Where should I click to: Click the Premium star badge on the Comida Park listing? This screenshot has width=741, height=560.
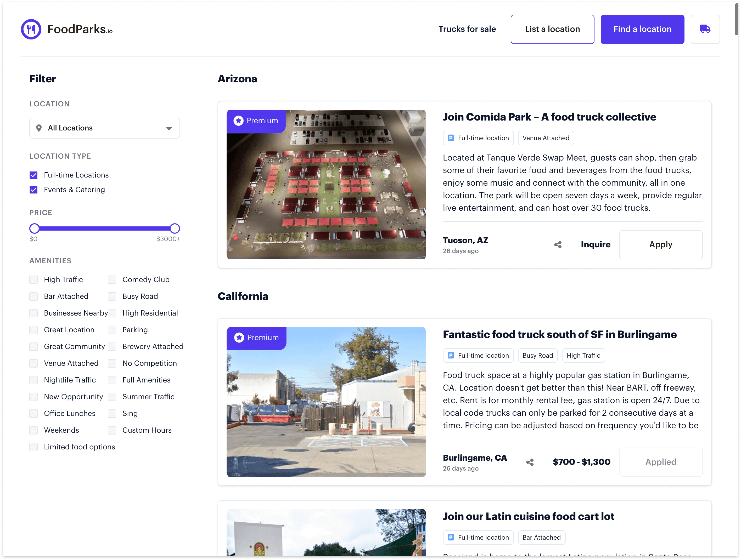coord(239,121)
